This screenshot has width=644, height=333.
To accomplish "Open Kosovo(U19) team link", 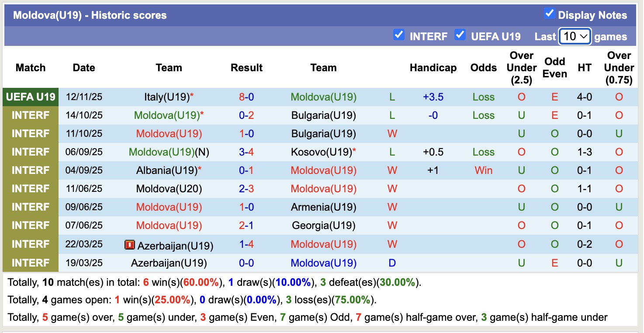I will [x=321, y=152].
